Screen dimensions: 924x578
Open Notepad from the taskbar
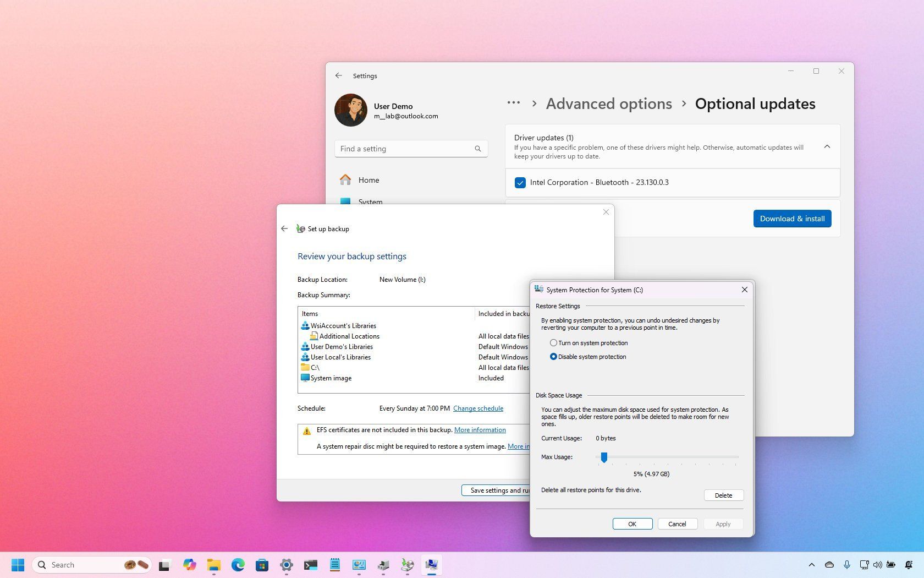(x=335, y=565)
